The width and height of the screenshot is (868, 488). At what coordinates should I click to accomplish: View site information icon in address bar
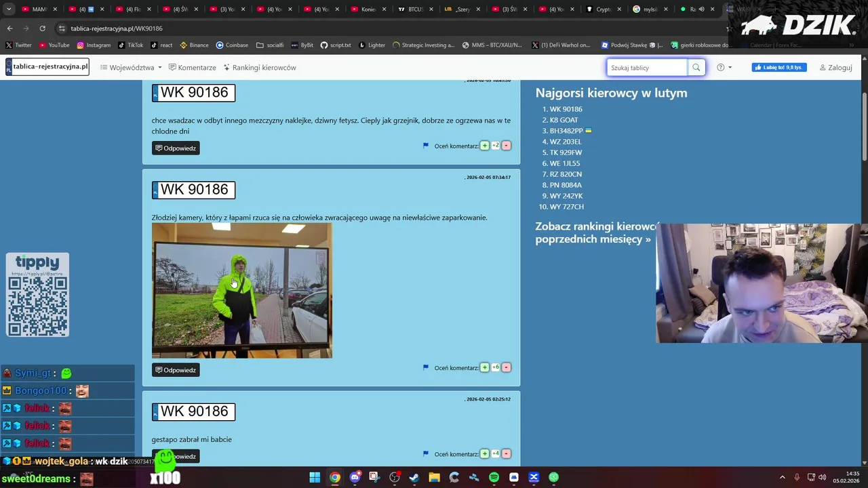pyautogui.click(x=62, y=28)
